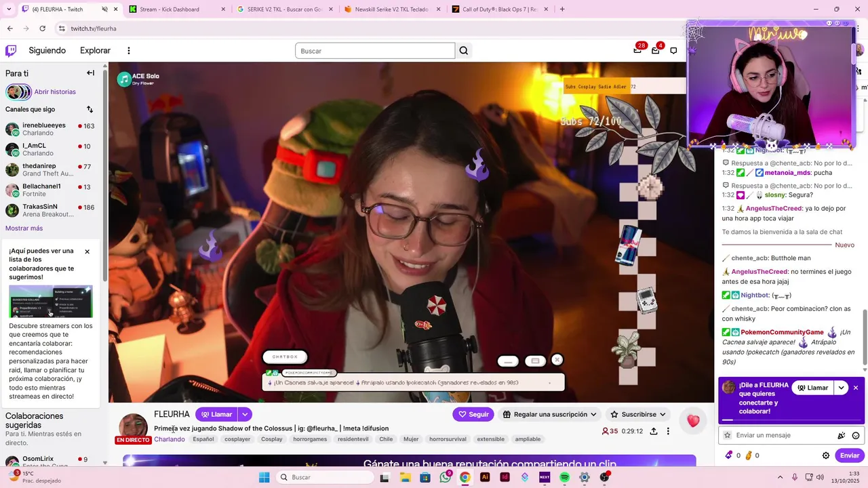Click the red heart button
The image size is (868, 488).
point(693,421)
